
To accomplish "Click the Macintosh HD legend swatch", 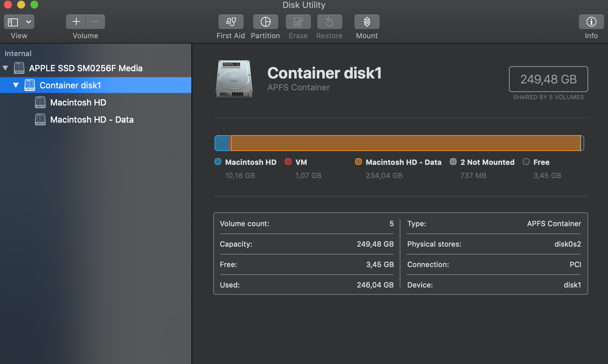I will [x=217, y=162].
